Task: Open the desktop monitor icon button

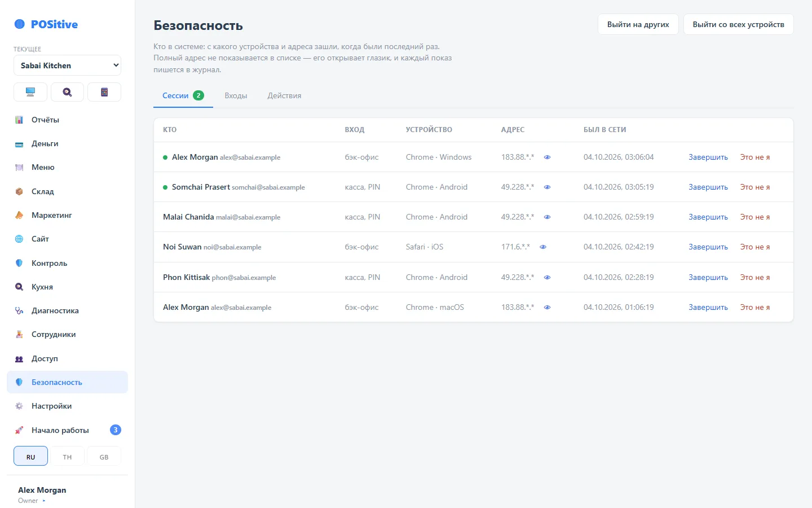Action: [30, 92]
